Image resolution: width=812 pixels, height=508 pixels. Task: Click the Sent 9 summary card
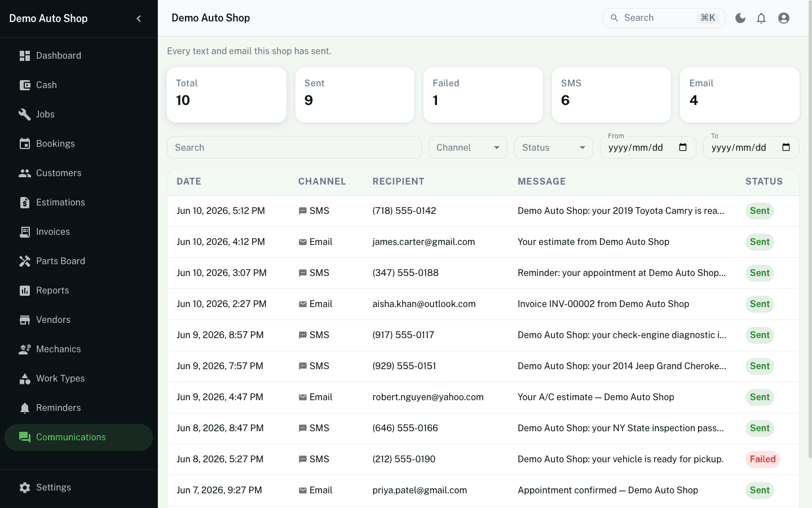click(355, 95)
